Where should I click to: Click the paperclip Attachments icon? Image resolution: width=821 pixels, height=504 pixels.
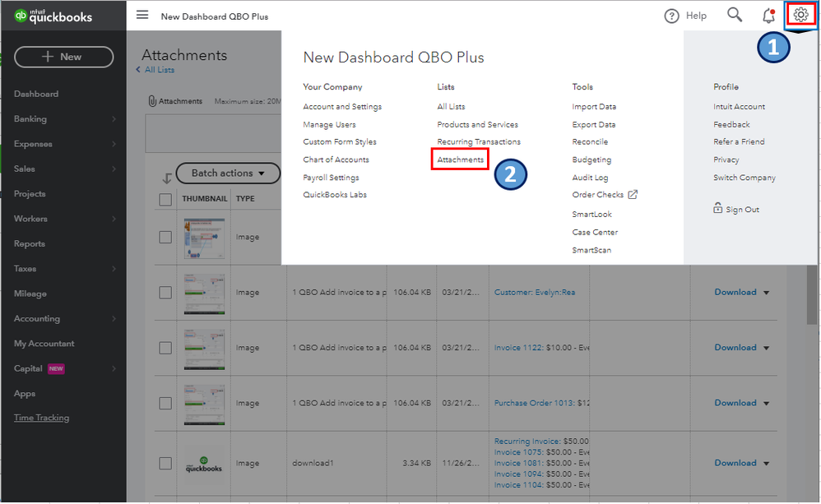pos(152,101)
